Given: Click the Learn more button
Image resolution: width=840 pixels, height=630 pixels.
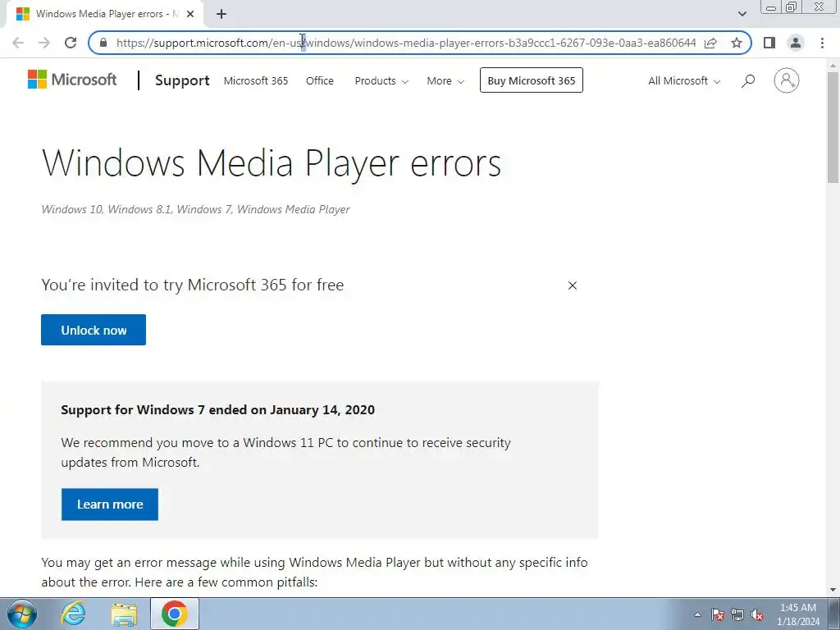Looking at the screenshot, I should point(110,504).
